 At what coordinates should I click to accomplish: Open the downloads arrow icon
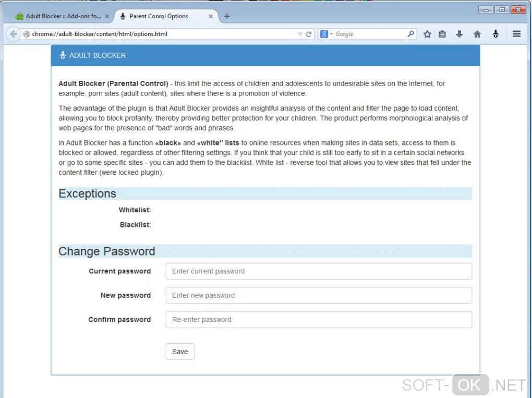point(460,34)
